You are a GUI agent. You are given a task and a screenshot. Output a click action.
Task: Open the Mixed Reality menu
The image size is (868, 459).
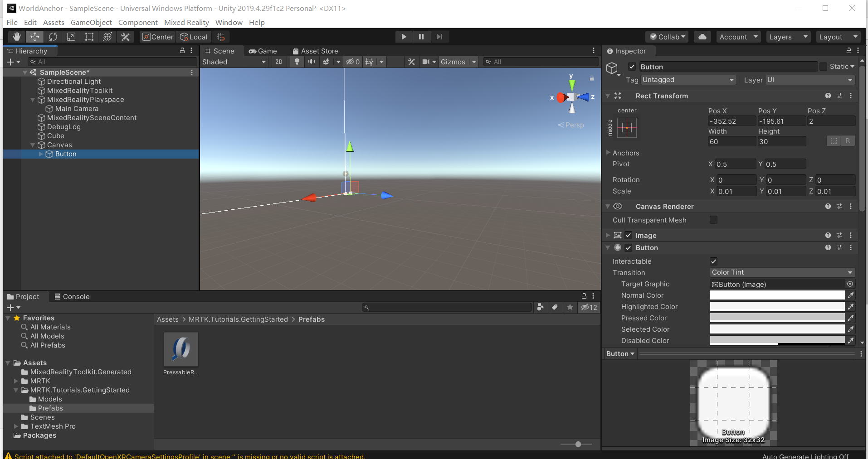click(x=186, y=22)
